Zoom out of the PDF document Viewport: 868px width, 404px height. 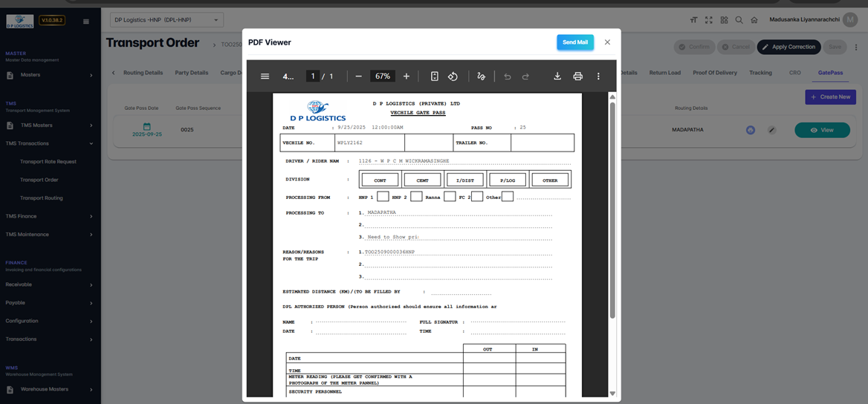358,76
